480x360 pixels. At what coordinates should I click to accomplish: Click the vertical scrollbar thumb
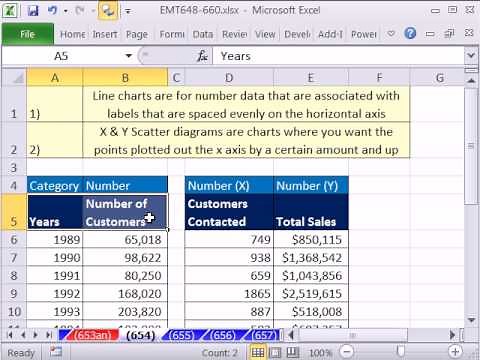coord(471,146)
